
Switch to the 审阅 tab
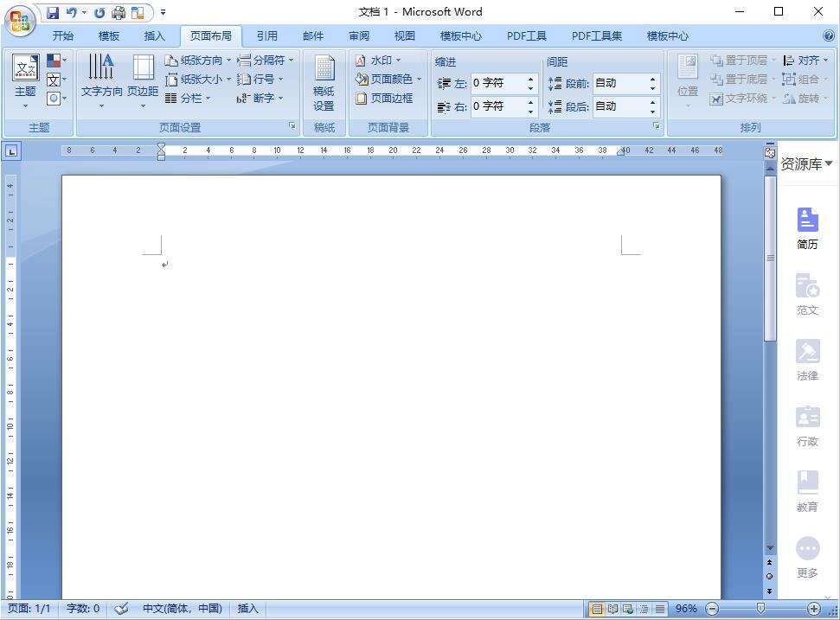(359, 35)
